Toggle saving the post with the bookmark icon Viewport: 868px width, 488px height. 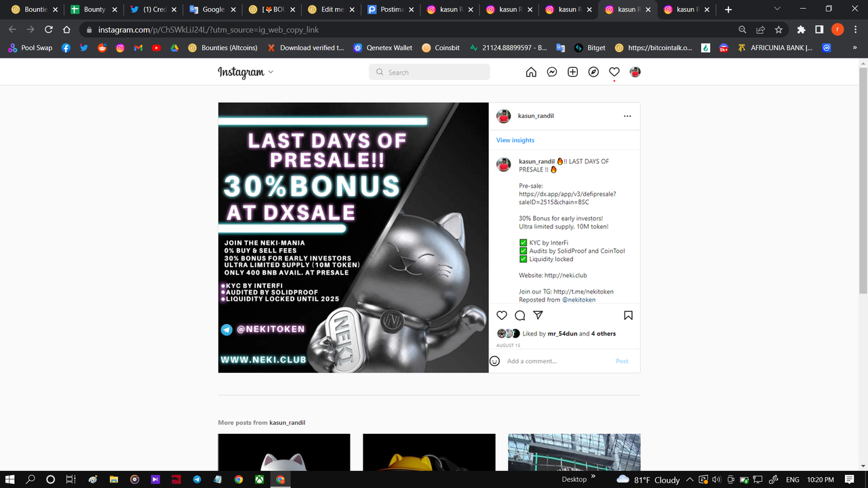(628, 314)
